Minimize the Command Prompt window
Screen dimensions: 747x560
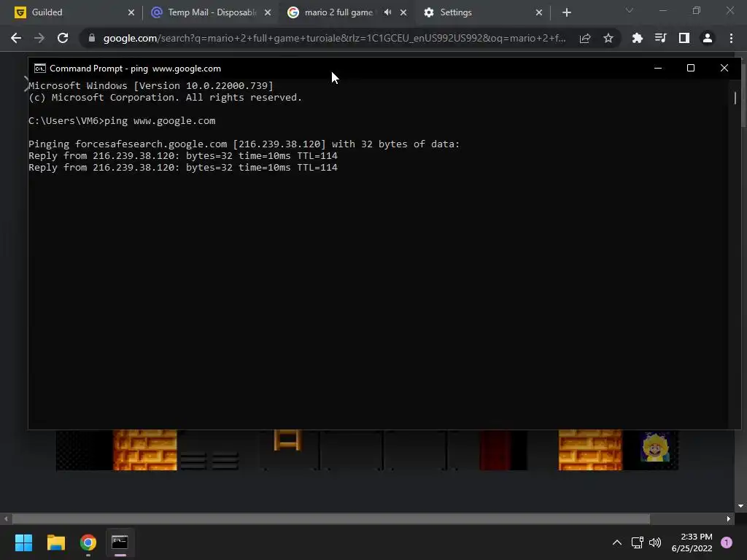pos(658,68)
